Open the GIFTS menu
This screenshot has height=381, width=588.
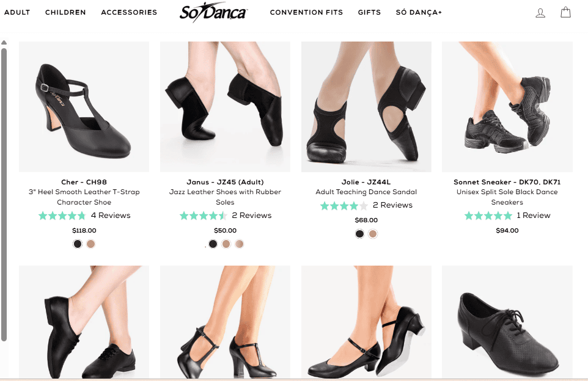click(369, 12)
